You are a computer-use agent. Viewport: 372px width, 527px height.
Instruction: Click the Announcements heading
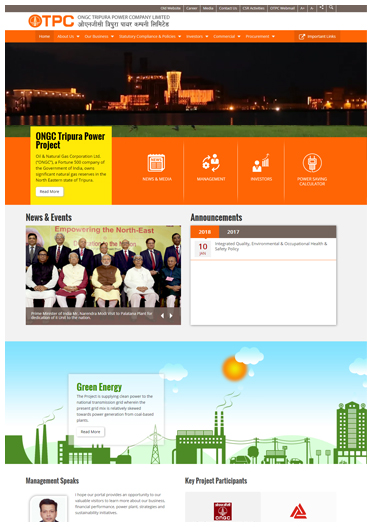coord(216,217)
